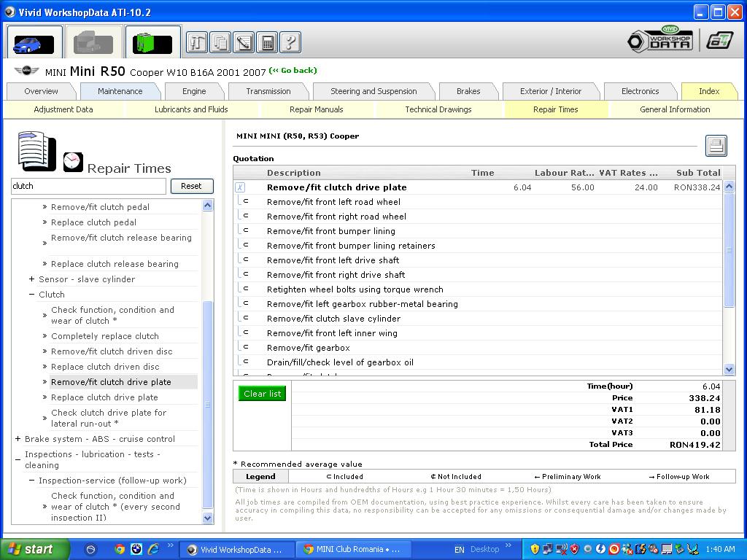Expand Brake system - ABS - cruise control
The image size is (747, 560).
18,439
